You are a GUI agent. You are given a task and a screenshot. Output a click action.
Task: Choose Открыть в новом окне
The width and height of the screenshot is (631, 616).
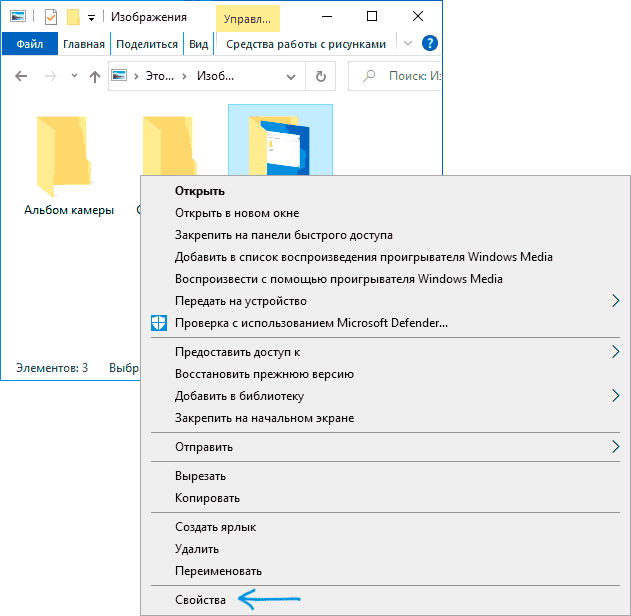(386, 213)
